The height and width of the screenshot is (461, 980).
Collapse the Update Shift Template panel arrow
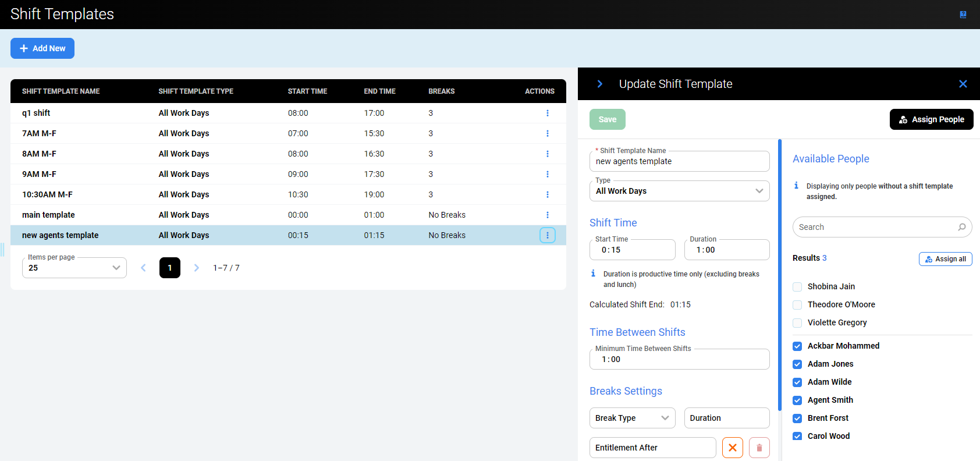coord(600,84)
